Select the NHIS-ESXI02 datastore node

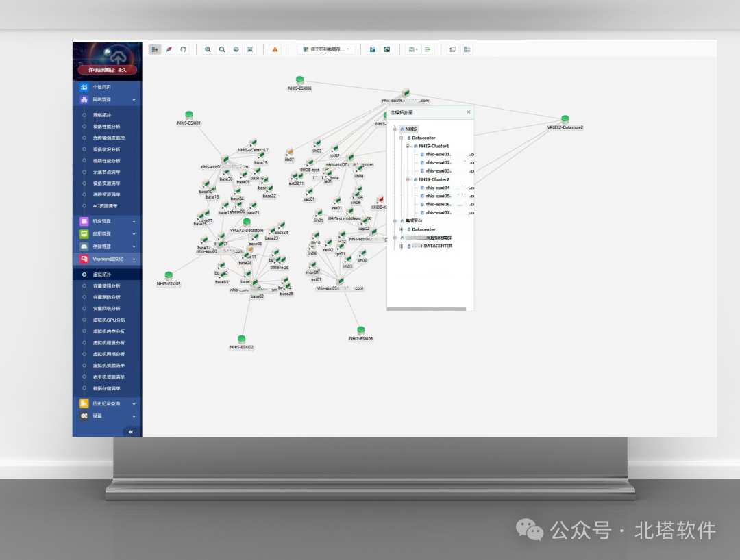pyautogui.click(x=242, y=338)
